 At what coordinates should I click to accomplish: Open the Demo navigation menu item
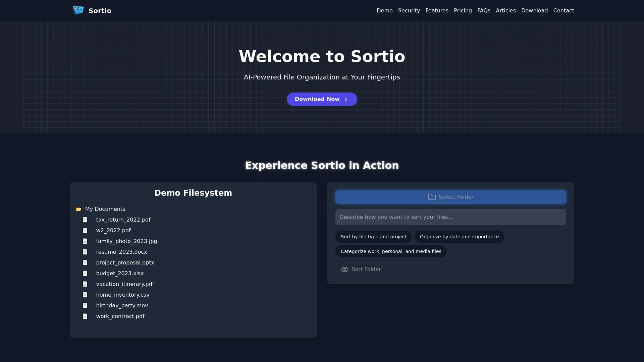[384, 11]
